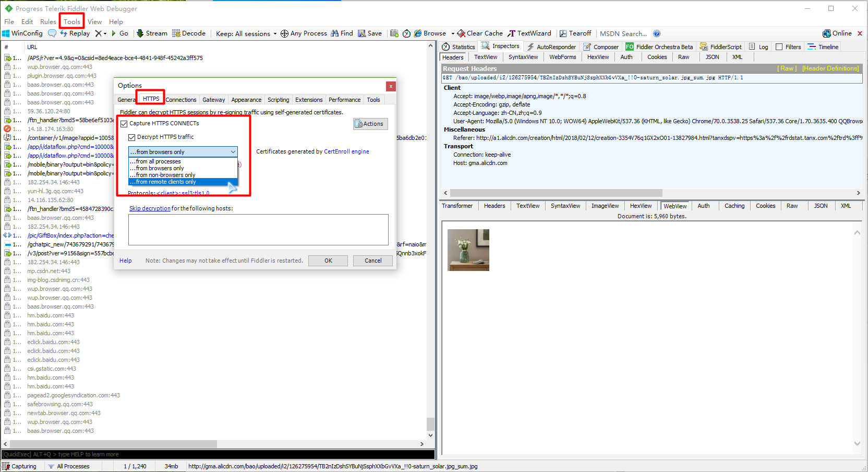
Task: Choose from remote clients only option
Action: (x=183, y=182)
